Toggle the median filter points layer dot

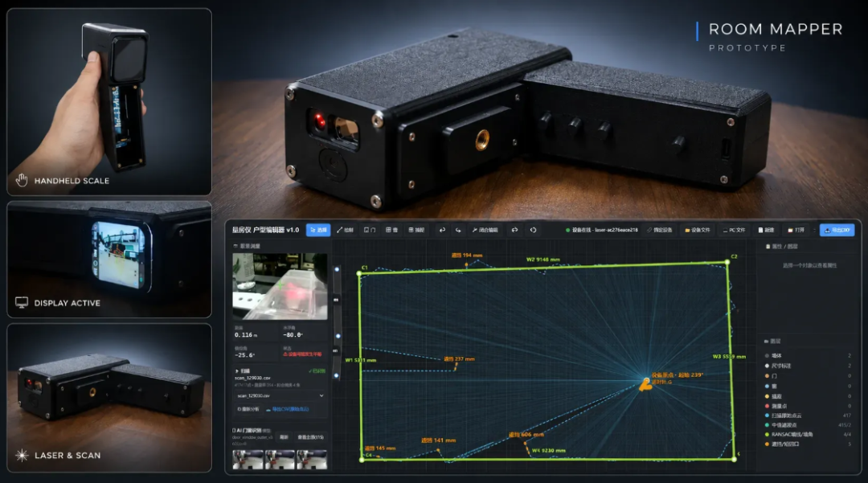coord(767,425)
